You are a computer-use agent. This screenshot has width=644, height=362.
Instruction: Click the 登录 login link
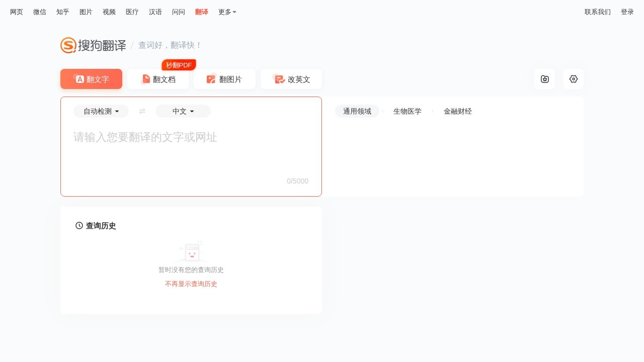(627, 12)
